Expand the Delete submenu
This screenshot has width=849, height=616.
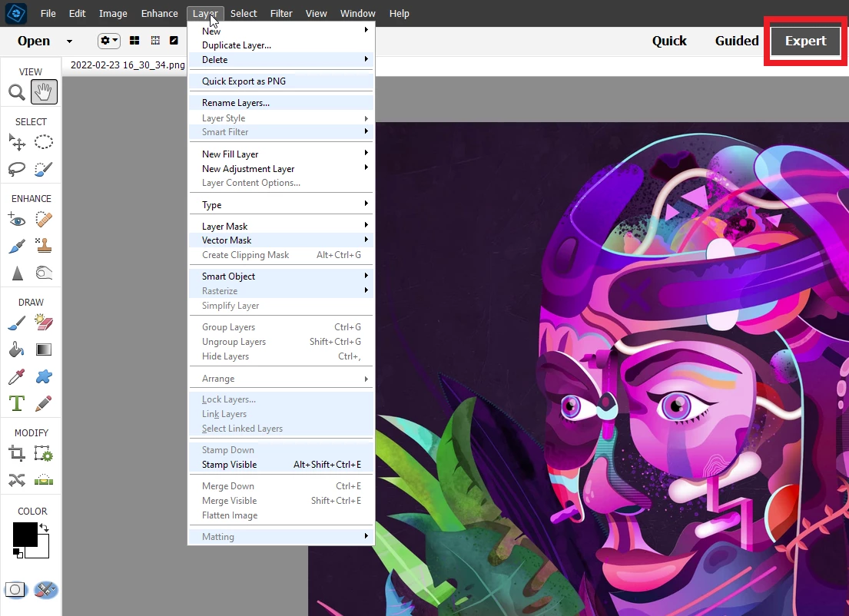(x=281, y=60)
